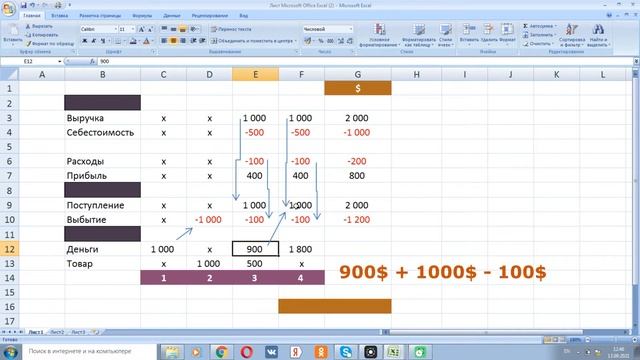Open the font size dropdown
This screenshot has width=640, height=360.
click(x=133, y=29)
